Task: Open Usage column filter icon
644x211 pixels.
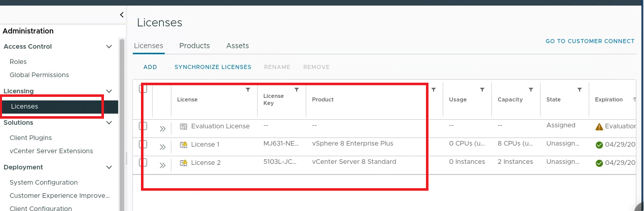Action: click(482, 90)
